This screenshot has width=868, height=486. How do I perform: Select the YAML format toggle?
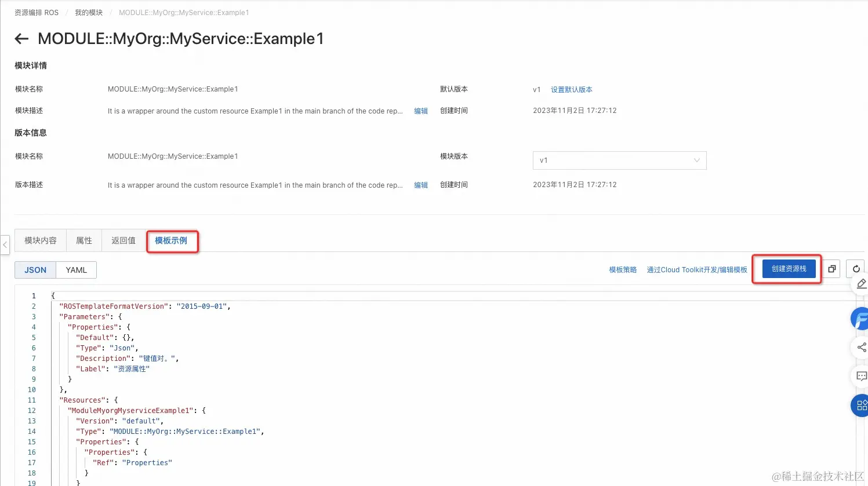77,270
